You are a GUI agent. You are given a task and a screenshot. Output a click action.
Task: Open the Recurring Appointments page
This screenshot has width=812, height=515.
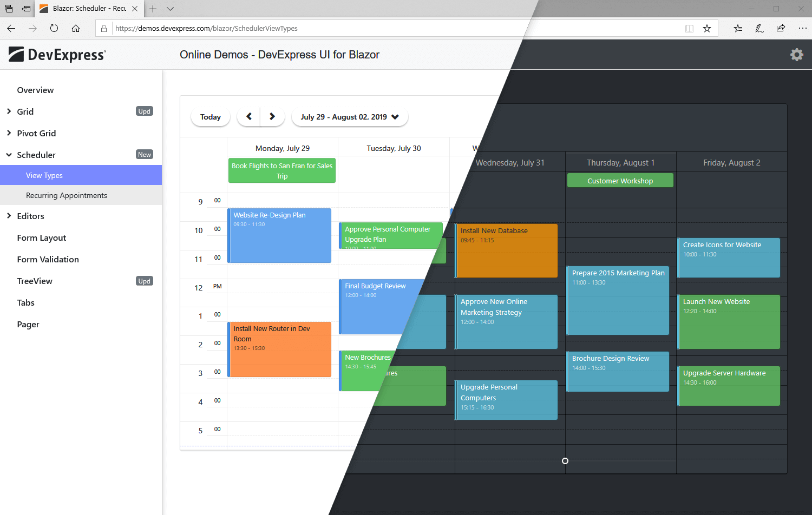(66, 195)
